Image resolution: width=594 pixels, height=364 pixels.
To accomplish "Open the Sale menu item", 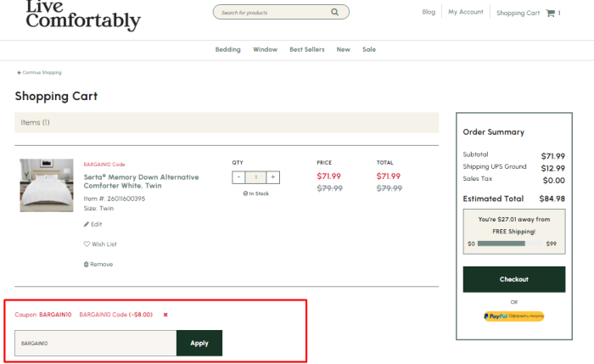I will [x=369, y=49].
